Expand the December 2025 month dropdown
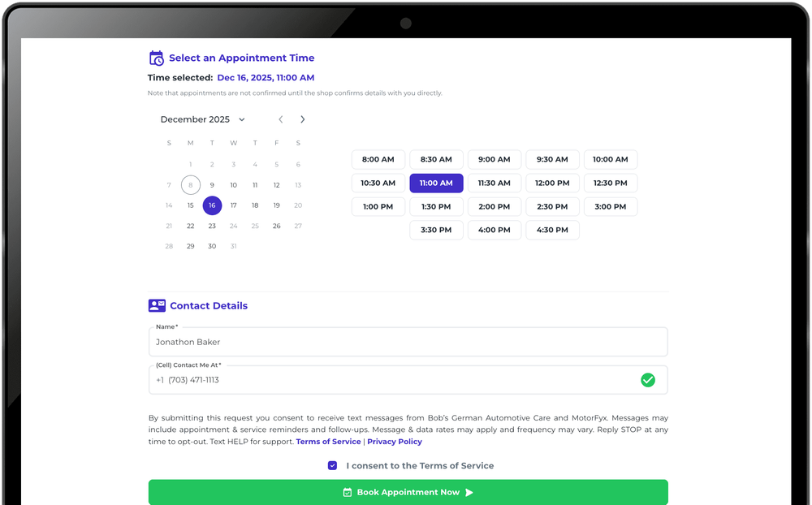 click(242, 119)
